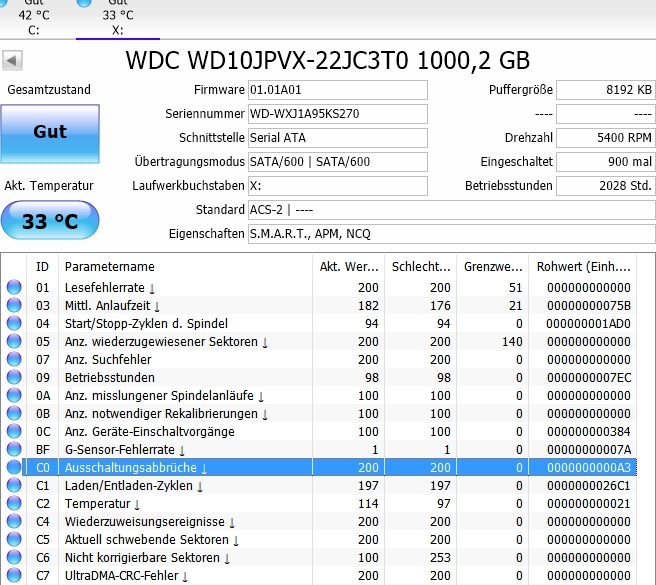Image resolution: width=656 pixels, height=585 pixels.
Task: Select the Anz. Suchfehler parameter name
Action: 108,359
